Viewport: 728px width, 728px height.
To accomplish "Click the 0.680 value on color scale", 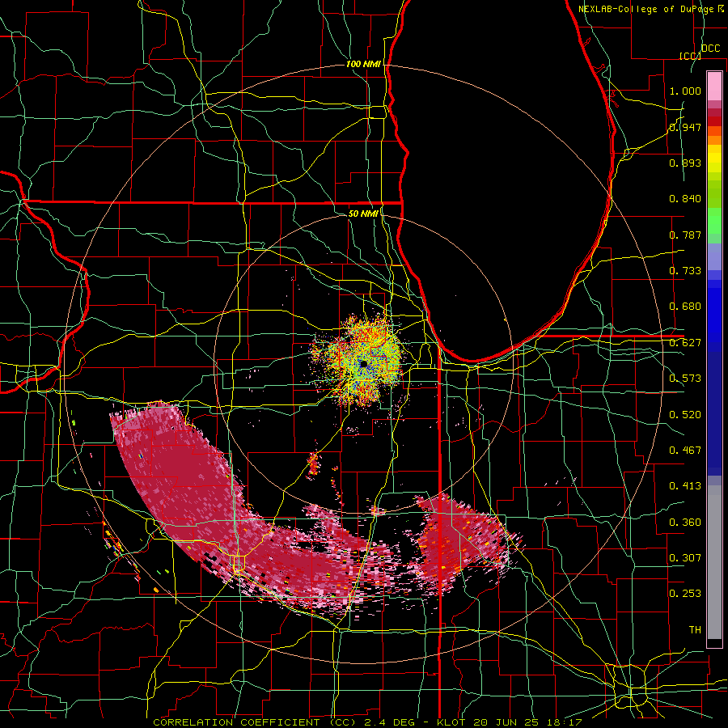I will point(685,307).
